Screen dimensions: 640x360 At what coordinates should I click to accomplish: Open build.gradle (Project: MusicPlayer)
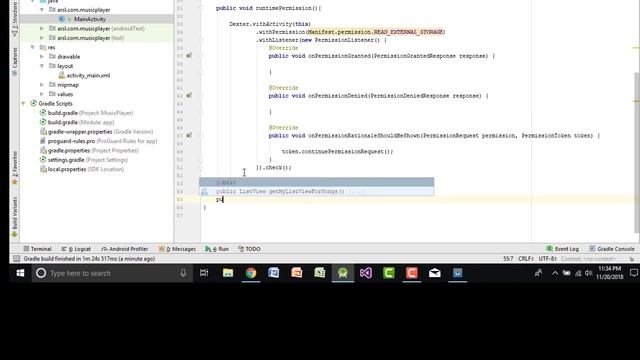[86, 113]
